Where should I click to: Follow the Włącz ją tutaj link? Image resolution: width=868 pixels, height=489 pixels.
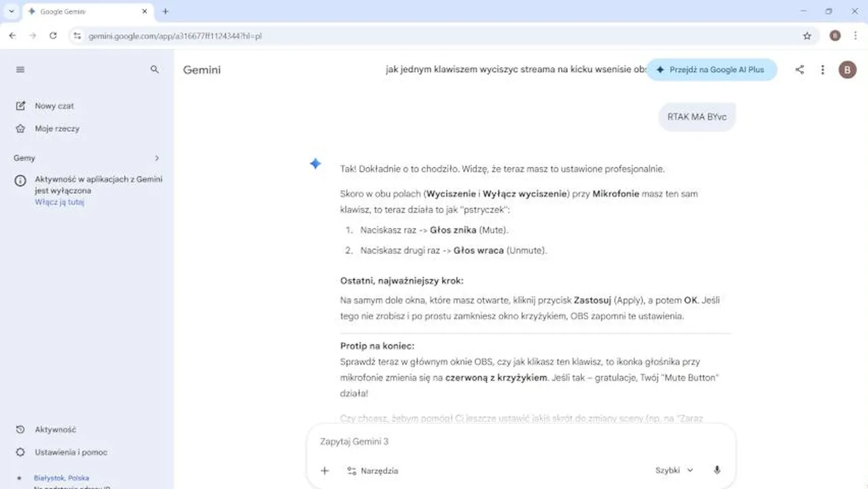tap(60, 202)
